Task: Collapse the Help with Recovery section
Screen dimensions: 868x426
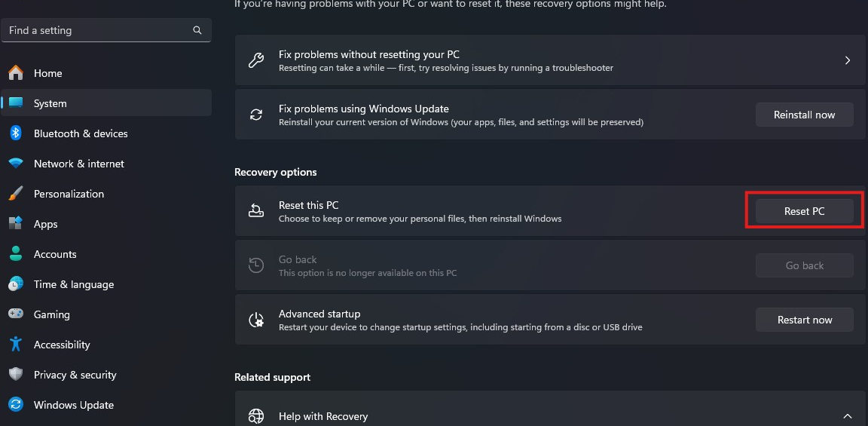Action: pyautogui.click(x=848, y=416)
